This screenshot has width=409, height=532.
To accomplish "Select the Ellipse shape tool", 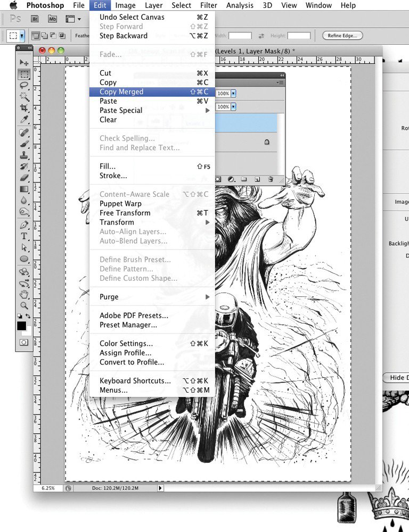I will pyautogui.click(x=24, y=259).
